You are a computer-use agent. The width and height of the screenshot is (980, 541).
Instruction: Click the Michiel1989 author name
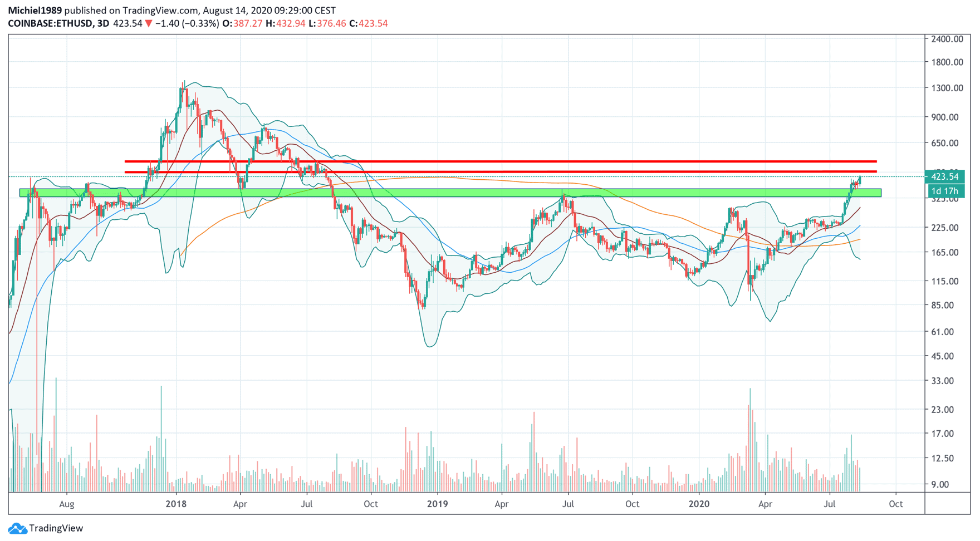(35, 11)
